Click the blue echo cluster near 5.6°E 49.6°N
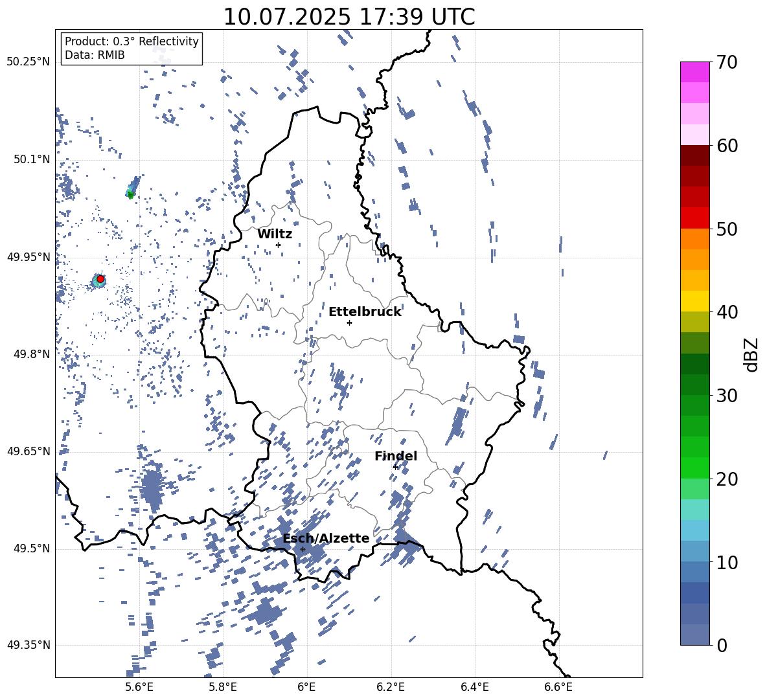767x700 pixels. pyautogui.click(x=151, y=487)
